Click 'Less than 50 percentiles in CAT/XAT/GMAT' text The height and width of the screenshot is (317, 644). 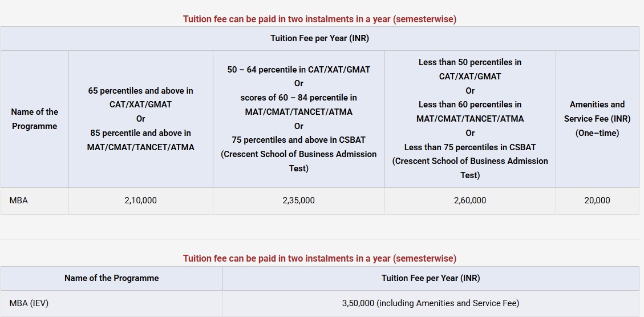tap(469, 69)
